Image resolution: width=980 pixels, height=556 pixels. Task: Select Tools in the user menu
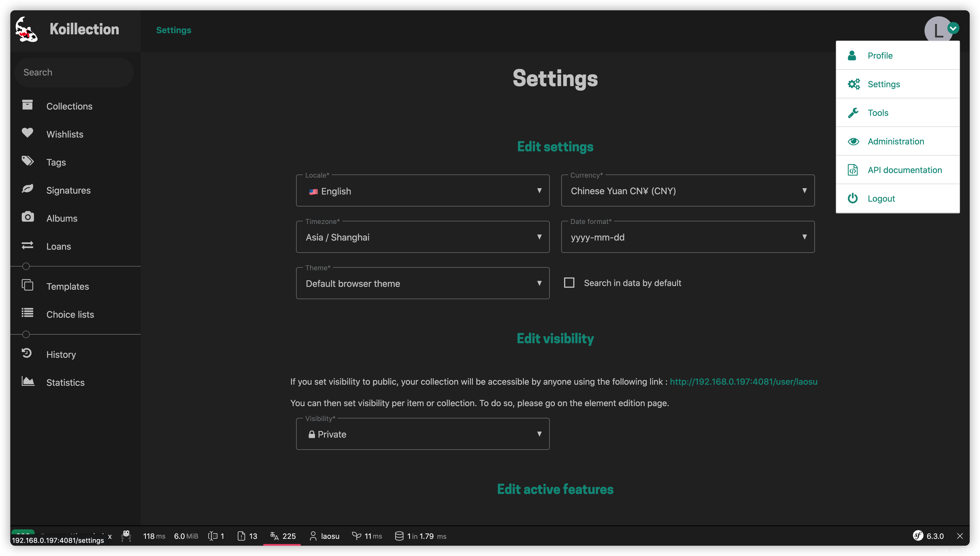pos(898,113)
